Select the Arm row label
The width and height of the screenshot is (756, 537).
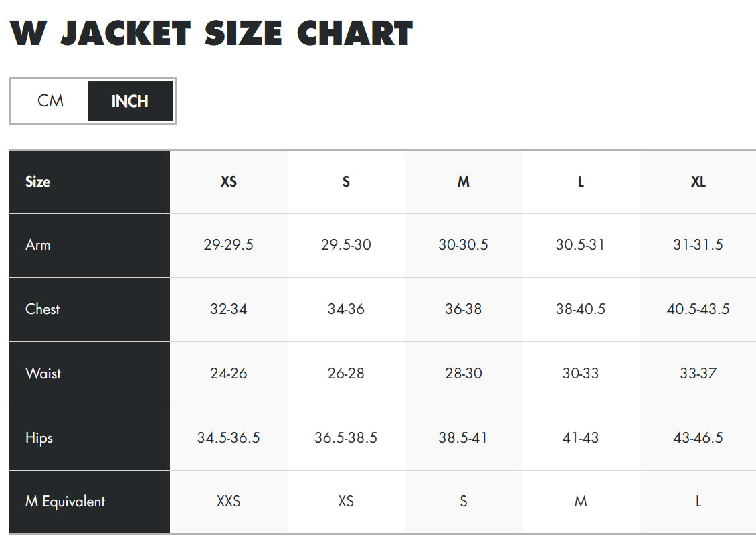(x=38, y=245)
